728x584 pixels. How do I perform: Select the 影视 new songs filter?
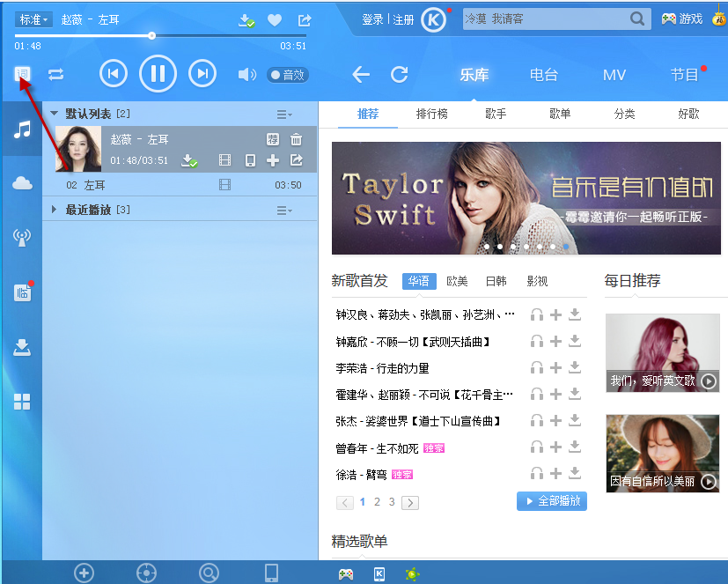pos(537,281)
